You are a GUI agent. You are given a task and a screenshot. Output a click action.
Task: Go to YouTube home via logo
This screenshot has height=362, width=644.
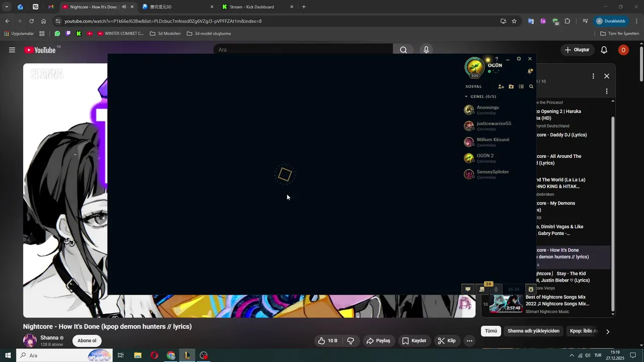click(40, 50)
